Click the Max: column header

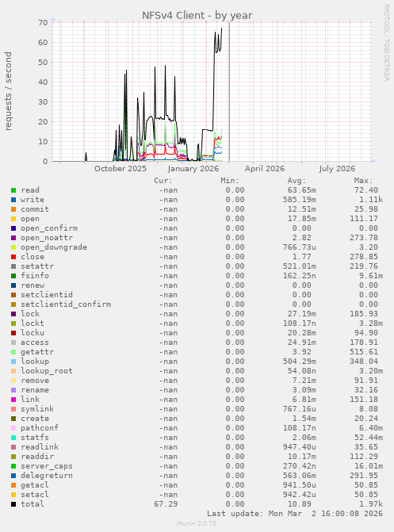coord(363,181)
